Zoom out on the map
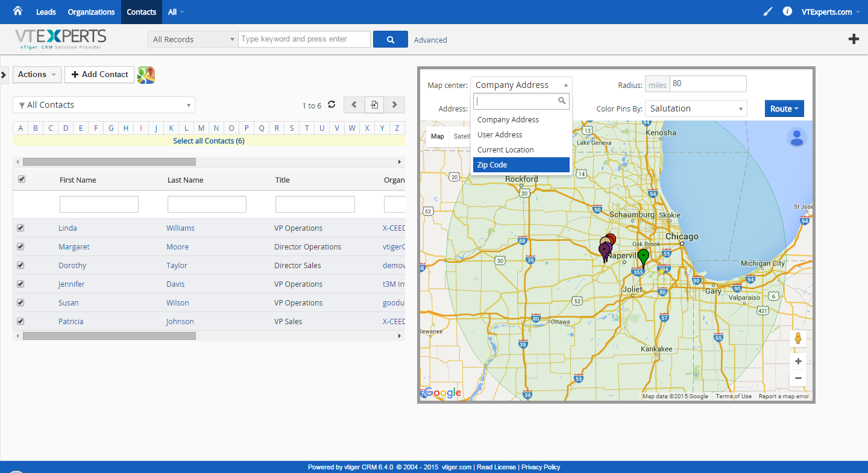 pos(798,378)
